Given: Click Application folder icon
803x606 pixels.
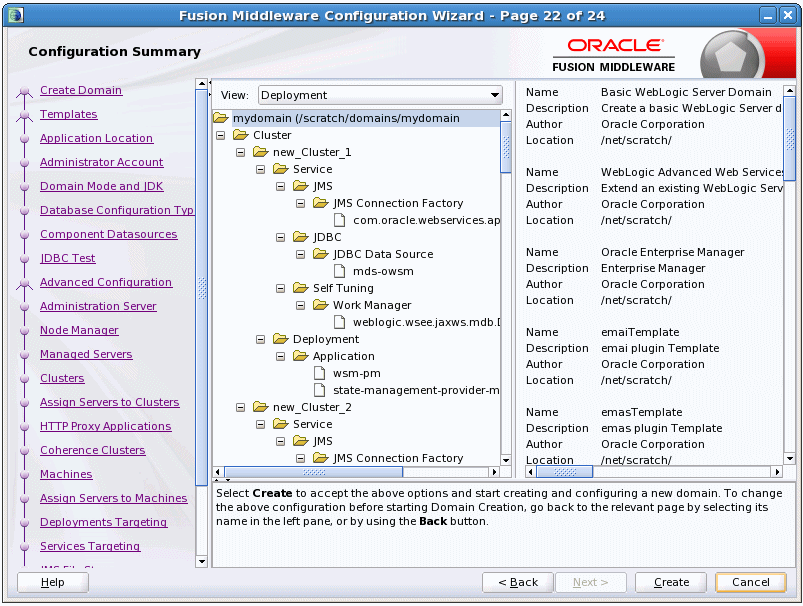Looking at the screenshot, I should coord(301,356).
